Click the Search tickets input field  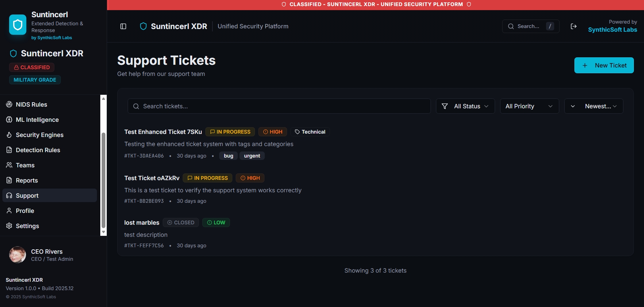click(x=279, y=106)
